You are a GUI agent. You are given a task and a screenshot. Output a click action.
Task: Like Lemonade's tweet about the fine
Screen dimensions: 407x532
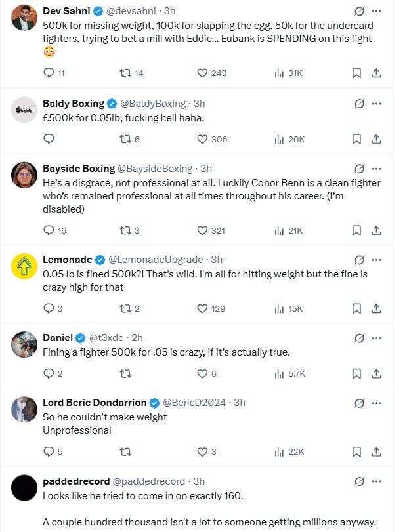(x=203, y=308)
